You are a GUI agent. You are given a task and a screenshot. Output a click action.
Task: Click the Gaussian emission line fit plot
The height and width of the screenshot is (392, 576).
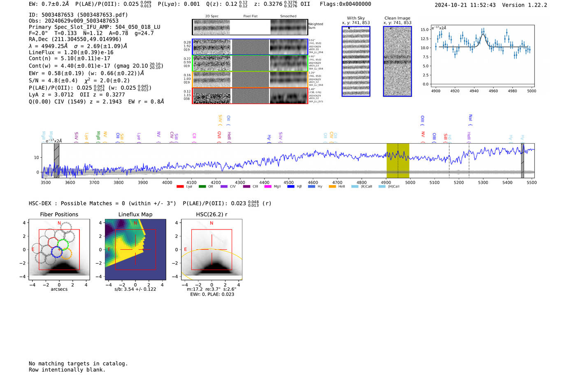[482, 58]
